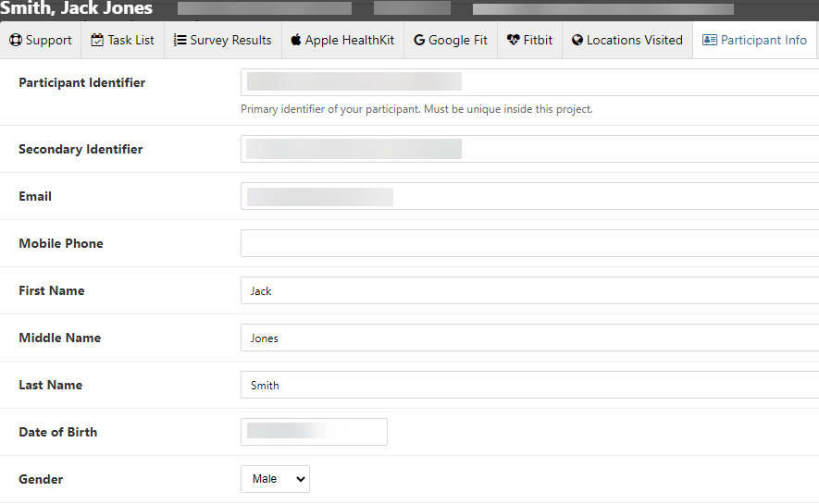Click the Survey Results list icon
819x504 pixels.
pyautogui.click(x=180, y=41)
